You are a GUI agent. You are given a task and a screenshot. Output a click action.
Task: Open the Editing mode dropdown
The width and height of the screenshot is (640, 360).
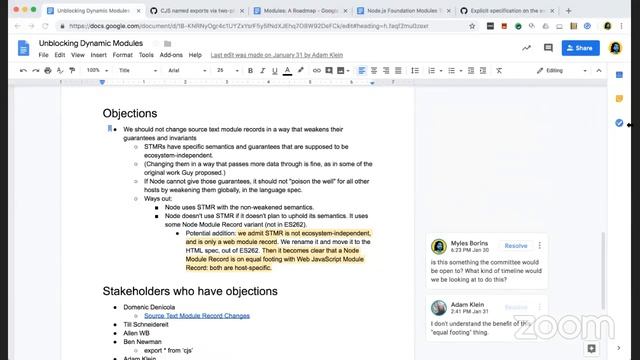point(562,71)
